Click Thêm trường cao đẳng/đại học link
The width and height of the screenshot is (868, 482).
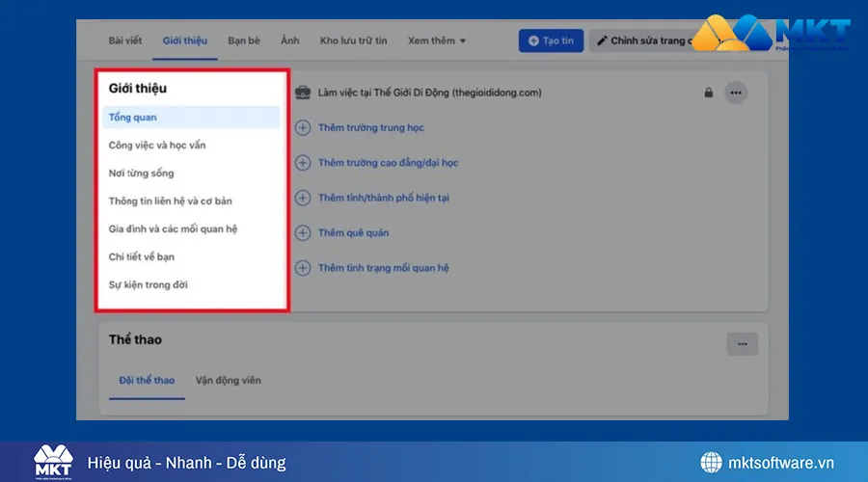pos(388,163)
